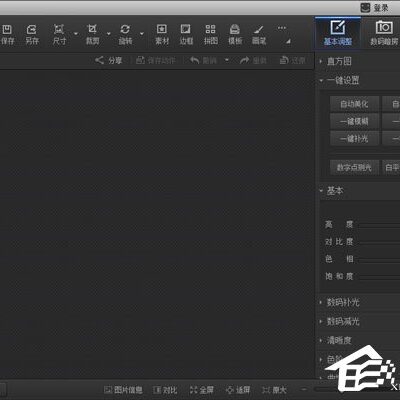
Task: Click the 一键补光 button
Action: (x=354, y=138)
